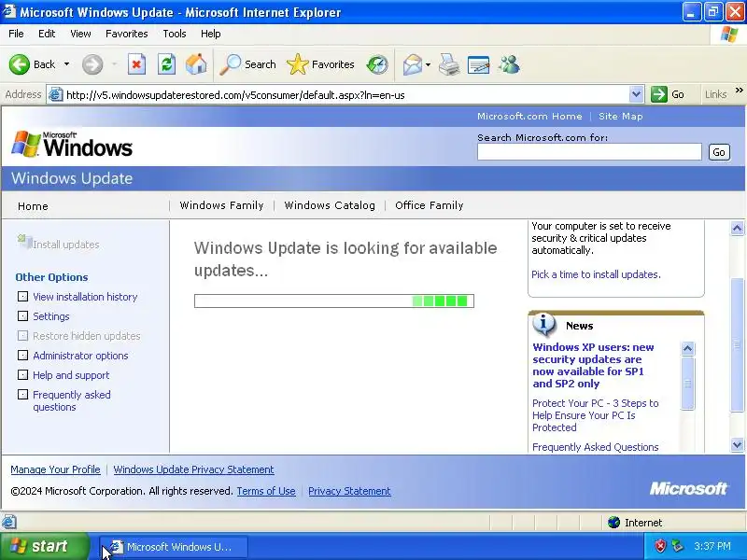Screen dimensions: 747x560
Task: Click the Internet zone globe icon
Action: pyautogui.click(x=614, y=523)
